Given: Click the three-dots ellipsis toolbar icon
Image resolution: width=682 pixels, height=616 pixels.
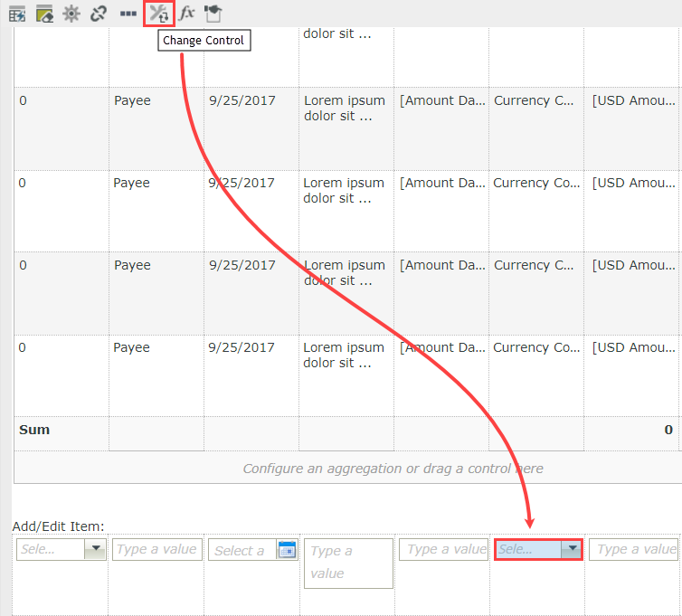Looking at the screenshot, I should [x=128, y=14].
